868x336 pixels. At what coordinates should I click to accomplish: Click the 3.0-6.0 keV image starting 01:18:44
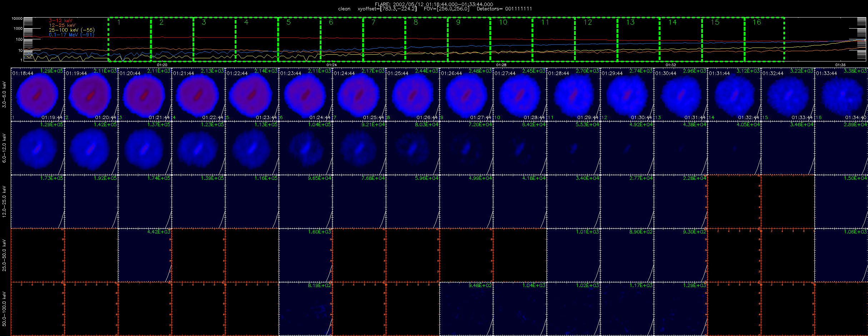[38, 94]
